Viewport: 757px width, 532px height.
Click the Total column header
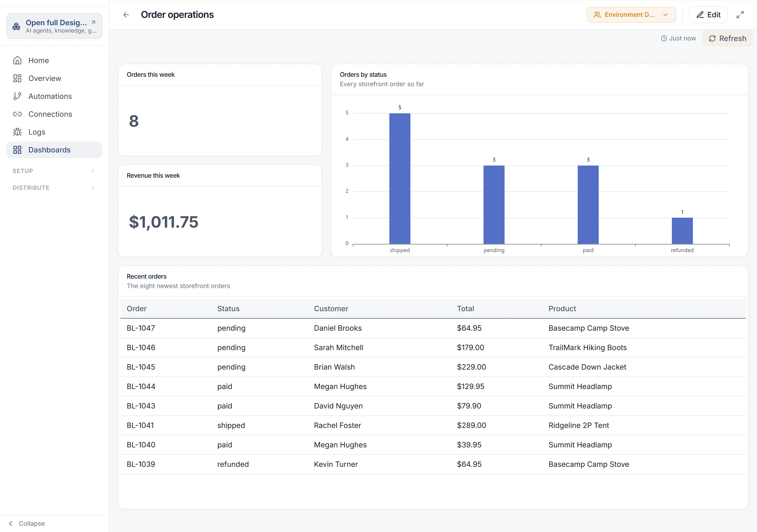click(465, 309)
